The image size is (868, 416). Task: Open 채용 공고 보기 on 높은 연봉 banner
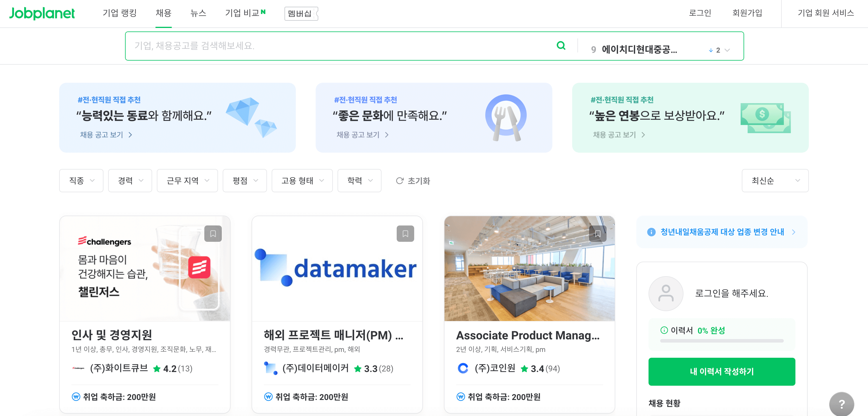(619, 135)
